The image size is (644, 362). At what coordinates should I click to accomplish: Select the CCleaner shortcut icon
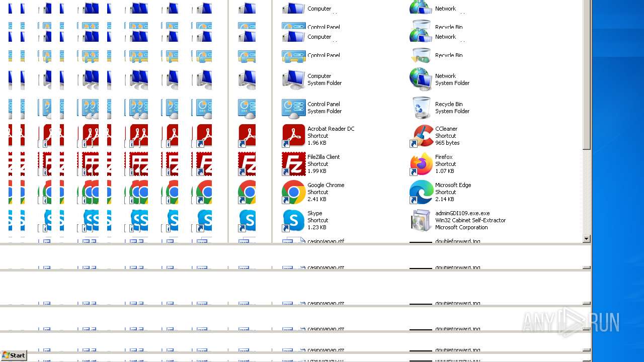422,136
